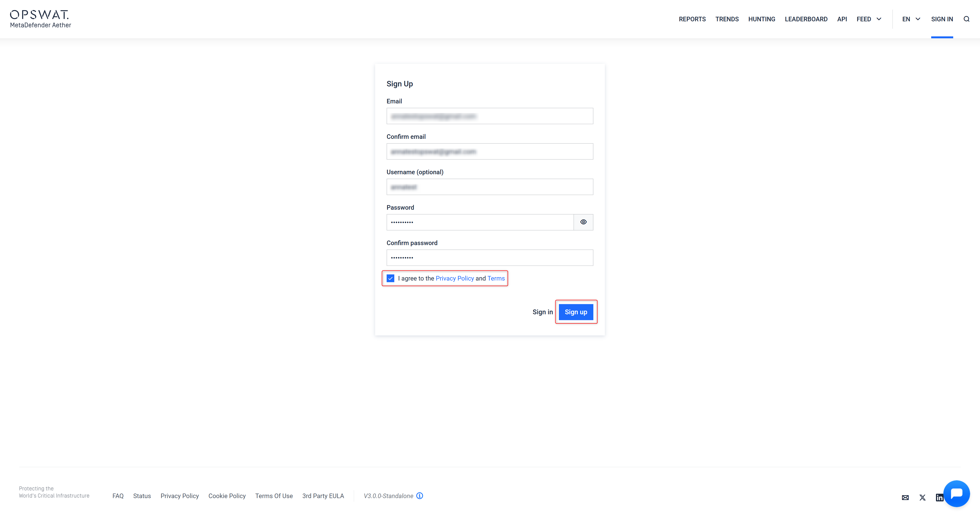Click the search magnifier icon in header
This screenshot has height=517, width=980.
[966, 19]
